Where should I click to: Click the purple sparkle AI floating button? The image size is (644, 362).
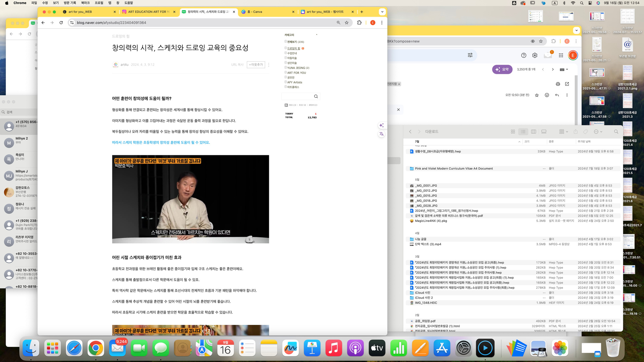(381, 125)
